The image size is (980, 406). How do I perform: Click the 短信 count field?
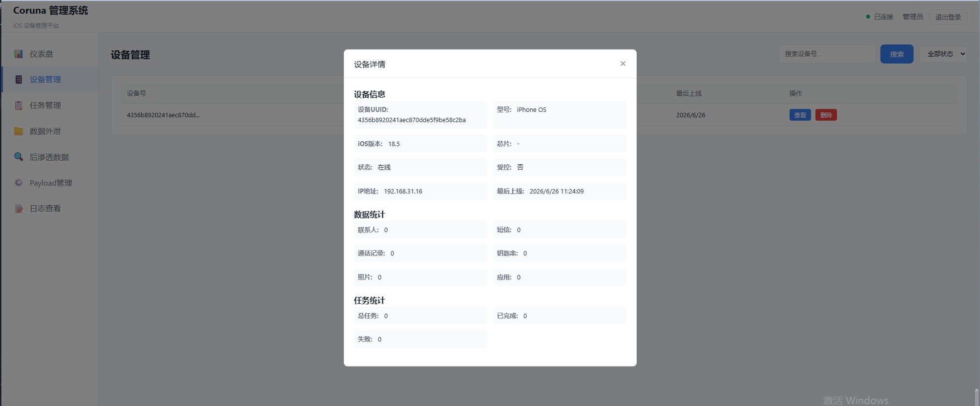click(x=560, y=230)
